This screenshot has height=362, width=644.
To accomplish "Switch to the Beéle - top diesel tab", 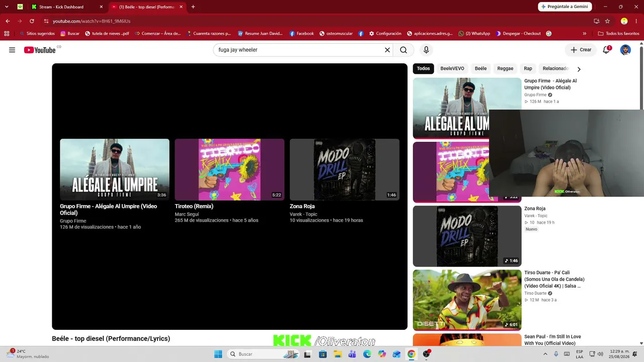I will point(147,7).
